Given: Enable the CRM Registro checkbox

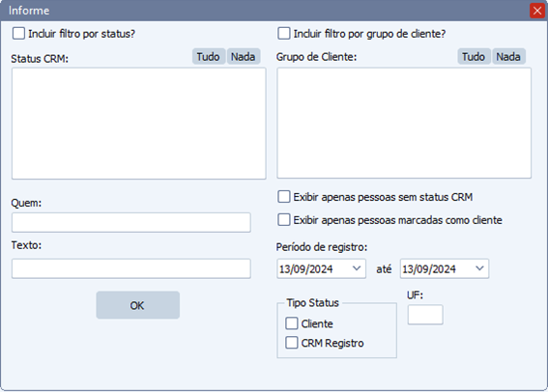Looking at the screenshot, I should click(x=292, y=343).
